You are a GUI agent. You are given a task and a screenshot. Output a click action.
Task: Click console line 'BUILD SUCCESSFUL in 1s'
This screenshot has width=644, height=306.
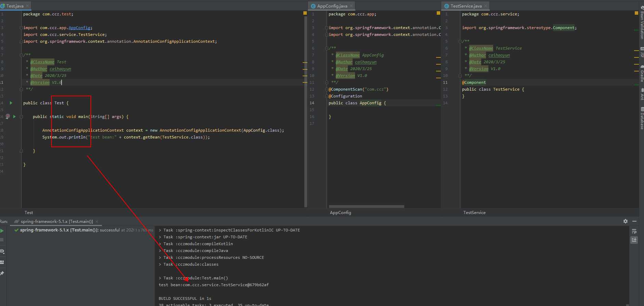(x=185, y=298)
